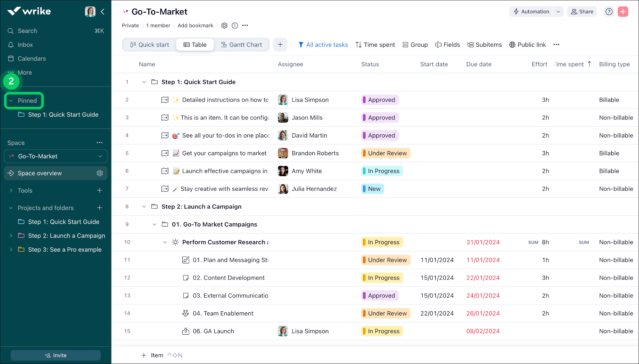Add a new view with plus icon
The image size is (639, 364).
(x=280, y=45)
